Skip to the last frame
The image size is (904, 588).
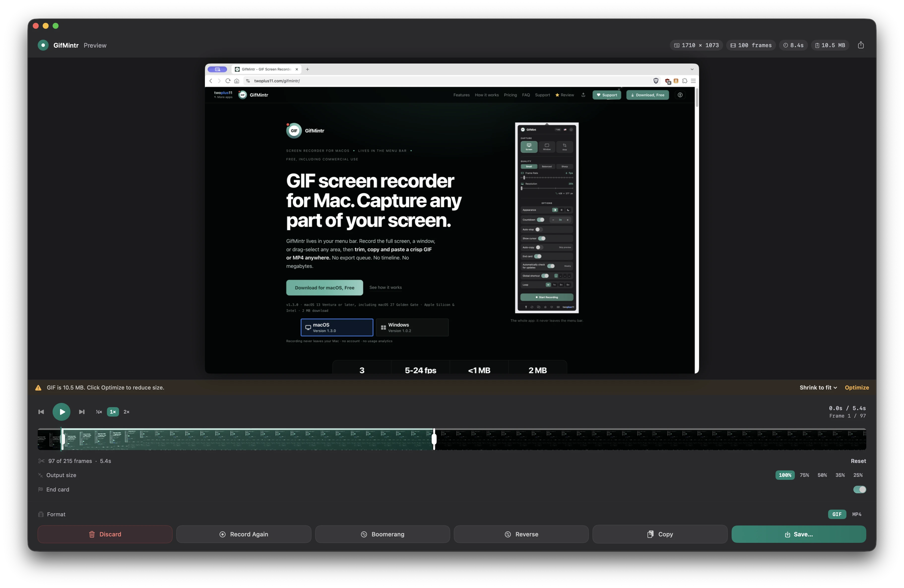click(x=82, y=412)
